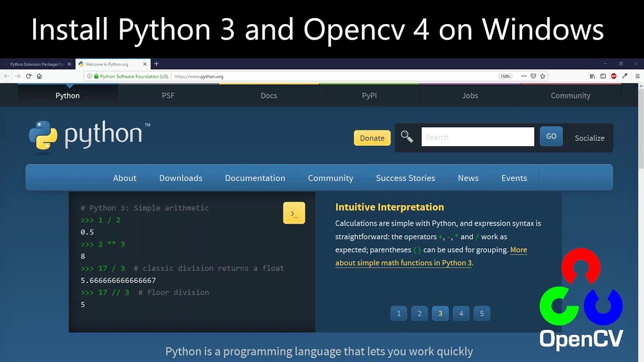Bookmark this page with the star
Image resolution: width=644 pixels, height=362 pixels.
[x=542, y=76]
